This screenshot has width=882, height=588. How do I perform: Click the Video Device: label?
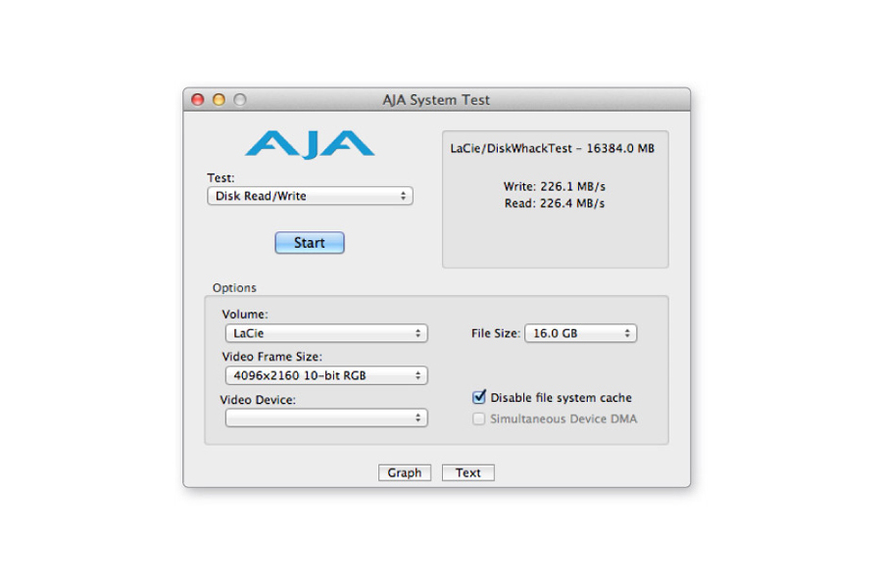(258, 400)
